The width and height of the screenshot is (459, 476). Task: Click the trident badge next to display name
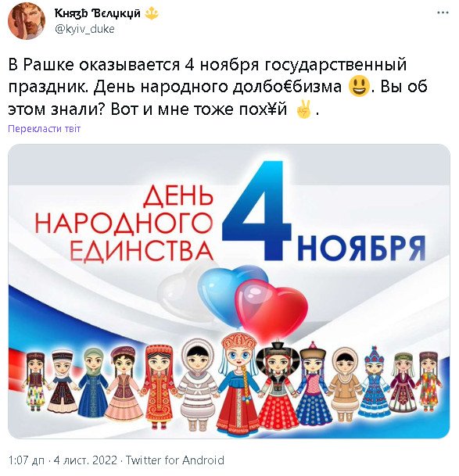[152, 13]
